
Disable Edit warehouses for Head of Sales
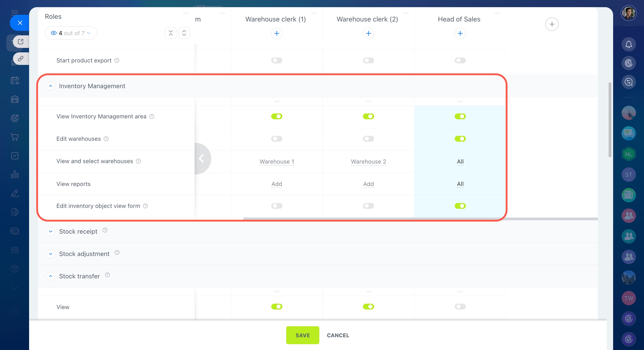pos(460,139)
